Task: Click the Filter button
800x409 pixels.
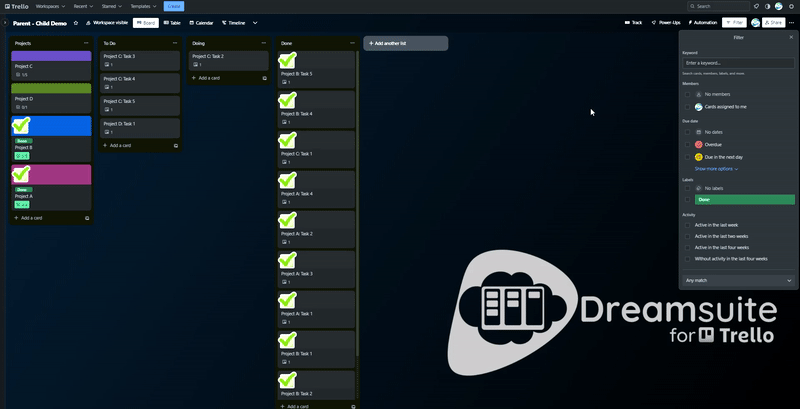Action: pyautogui.click(x=734, y=23)
